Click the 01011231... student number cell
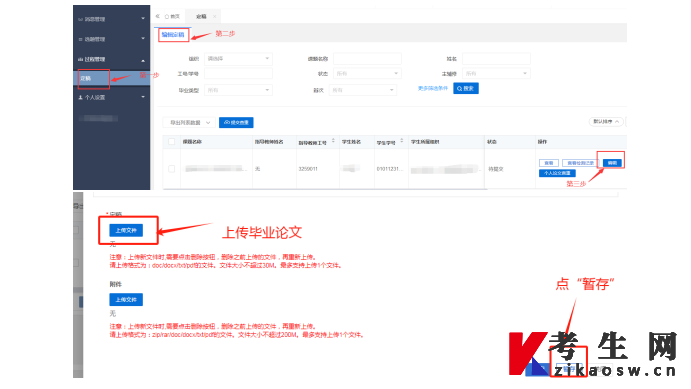The image size is (691, 389). click(x=390, y=169)
